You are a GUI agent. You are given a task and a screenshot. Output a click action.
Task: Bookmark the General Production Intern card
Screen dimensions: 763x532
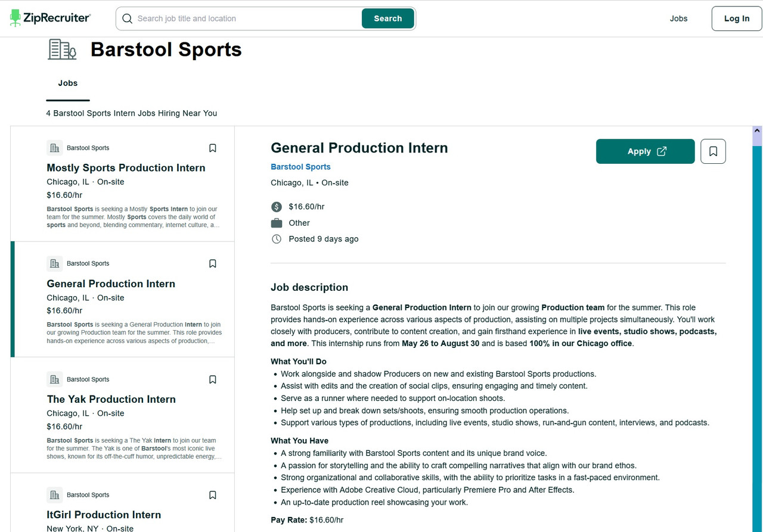[213, 263]
